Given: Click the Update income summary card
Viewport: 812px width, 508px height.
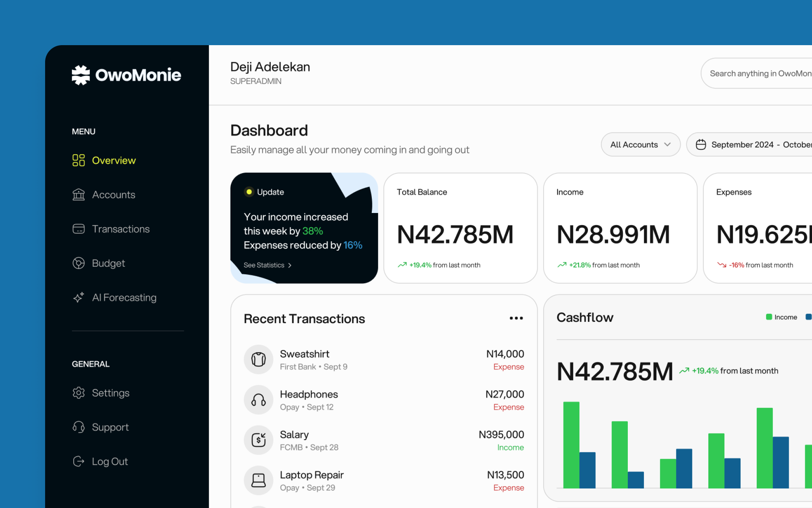Looking at the screenshot, I should click(304, 228).
